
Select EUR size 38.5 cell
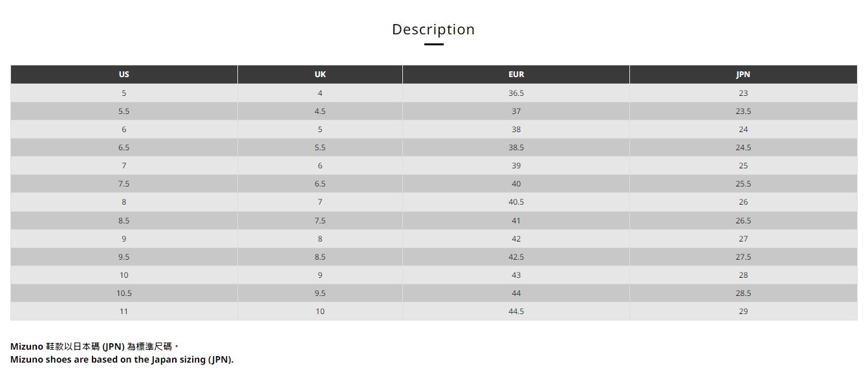[x=516, y=148]
